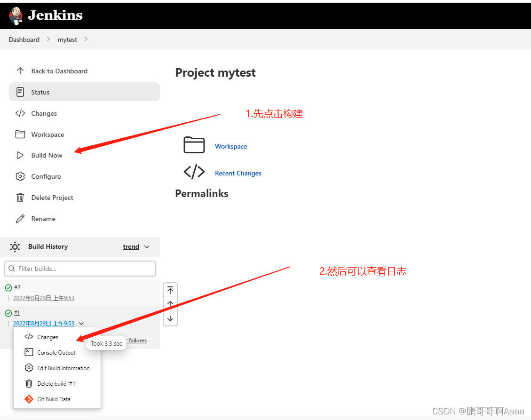Click the failures feed link
Image resolution: width=531 pixels, height=420 pixels.
pos(137,341)
